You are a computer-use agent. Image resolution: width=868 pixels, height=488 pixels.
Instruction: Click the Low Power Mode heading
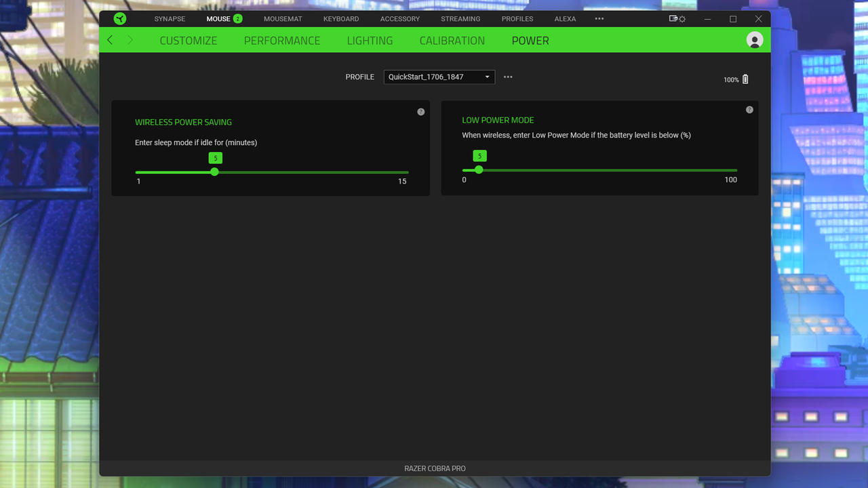coord(498,120)
